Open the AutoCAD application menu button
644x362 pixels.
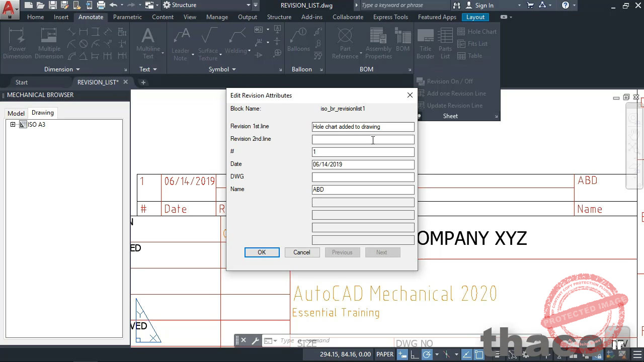(x=10, y=10)
